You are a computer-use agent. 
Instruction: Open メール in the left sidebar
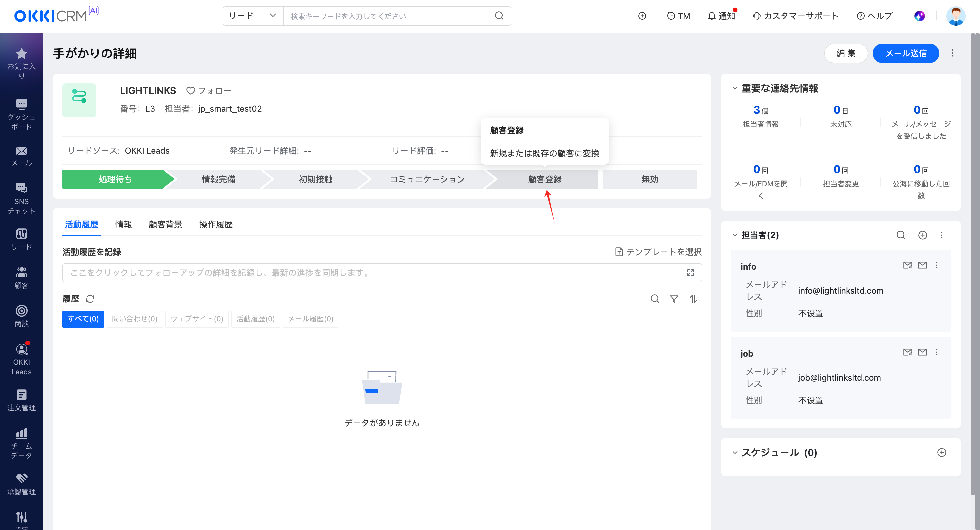[21, 156]
